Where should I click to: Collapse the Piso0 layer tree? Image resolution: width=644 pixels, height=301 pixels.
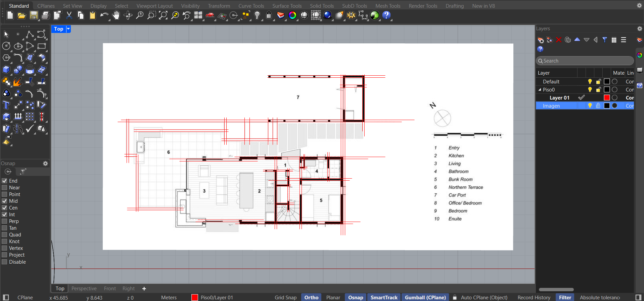pos(540,90)
